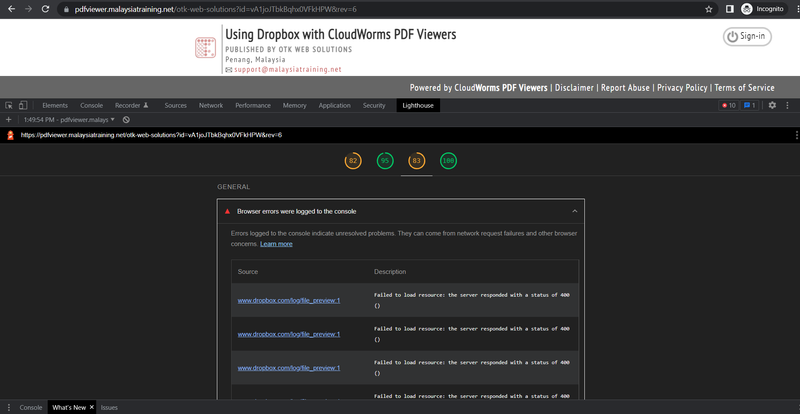800x414 pixels.
Task: Close the What's New drawer tab
Action: 92,408
